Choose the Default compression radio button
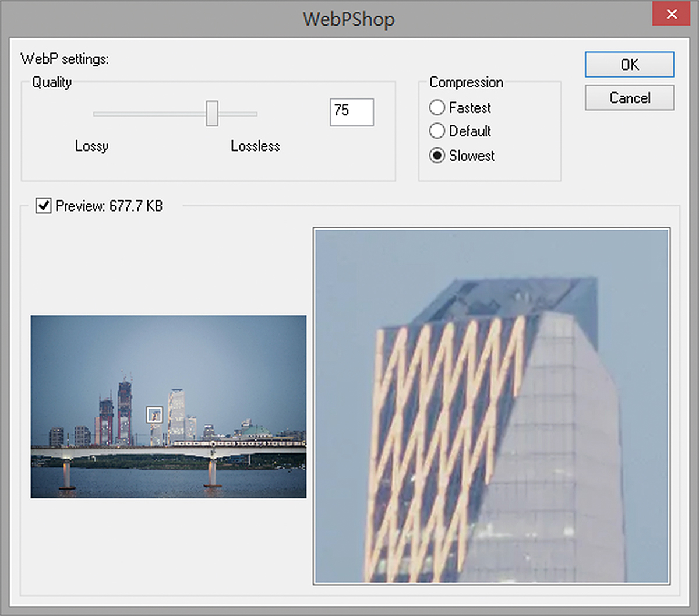 pyautogui.click(x=437, y=131)
